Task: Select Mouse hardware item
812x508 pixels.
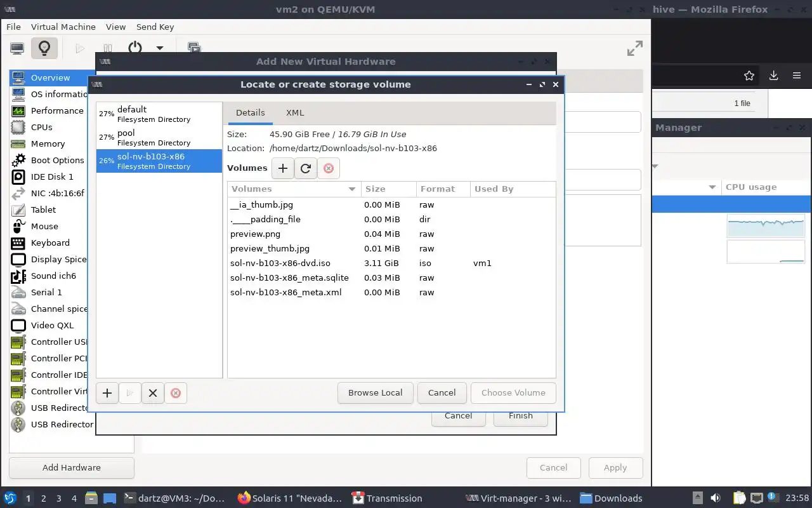Action: 49,226
